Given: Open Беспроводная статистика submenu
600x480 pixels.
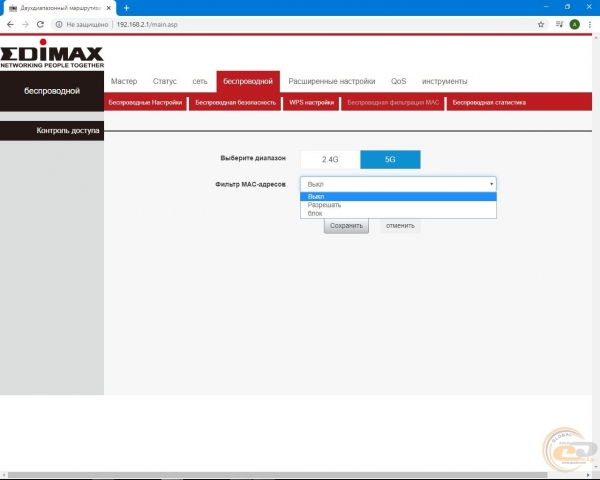Looking at the screenshot, I should tap(489, 102).
